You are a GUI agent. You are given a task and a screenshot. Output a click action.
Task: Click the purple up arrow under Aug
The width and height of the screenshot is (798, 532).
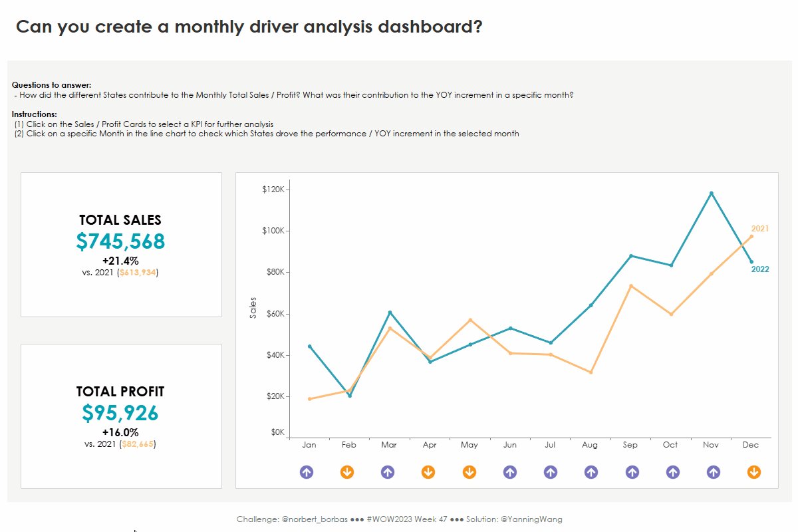pos(591,472)
